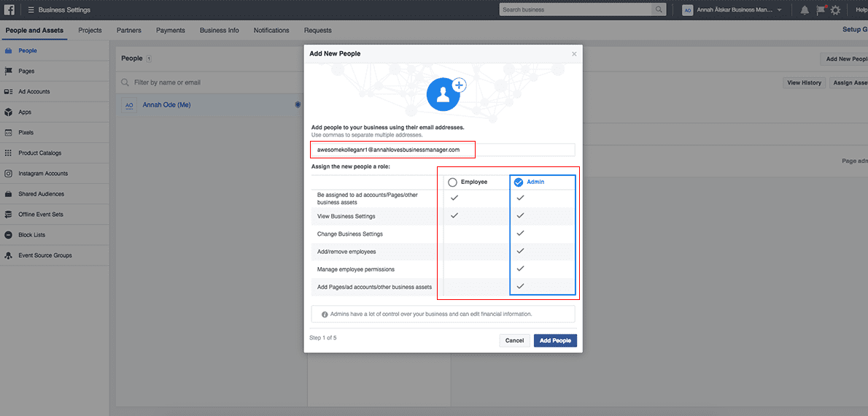Screen dimensions: 868x416
Task: Close the Add New People dialog
Action: point(574,54)
